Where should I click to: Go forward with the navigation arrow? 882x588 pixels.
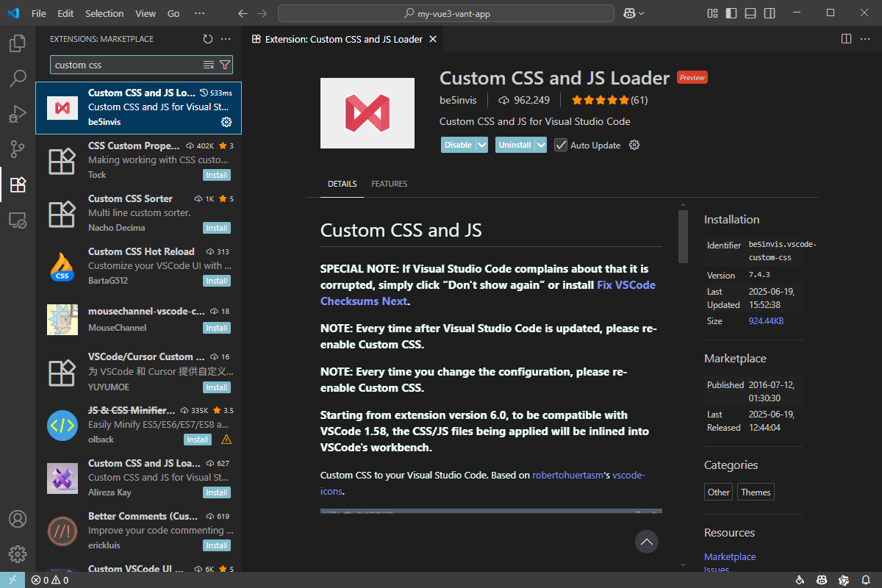click(262, 13)
